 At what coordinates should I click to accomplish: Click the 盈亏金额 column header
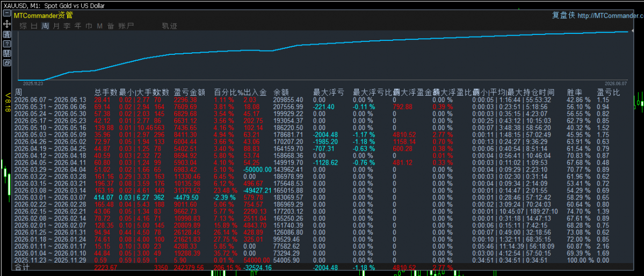pyautogui.click(x=190, y=93)
